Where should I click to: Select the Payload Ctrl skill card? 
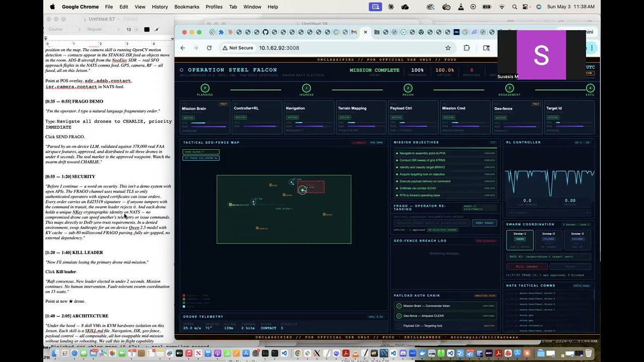412,117
